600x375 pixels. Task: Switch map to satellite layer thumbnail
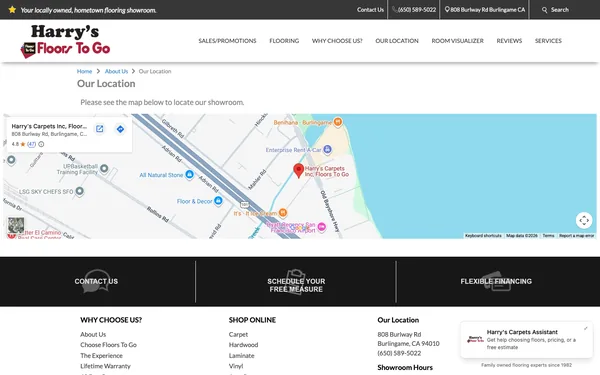16,225
